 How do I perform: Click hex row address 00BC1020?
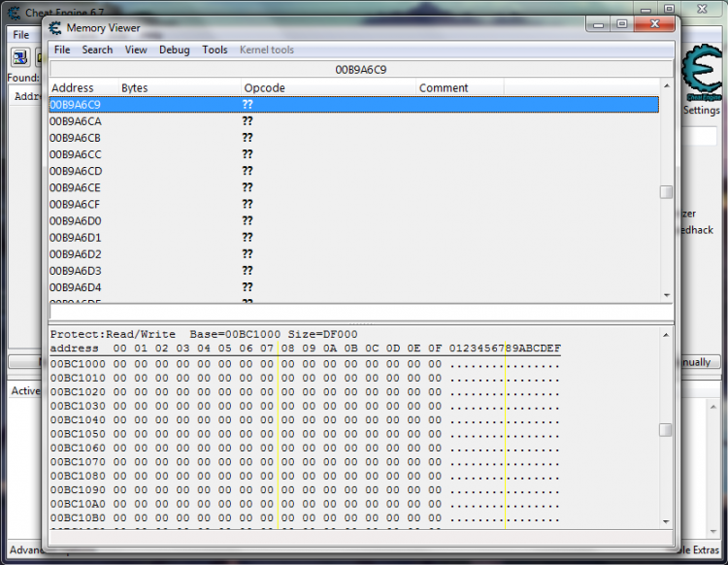coord(78,392)
